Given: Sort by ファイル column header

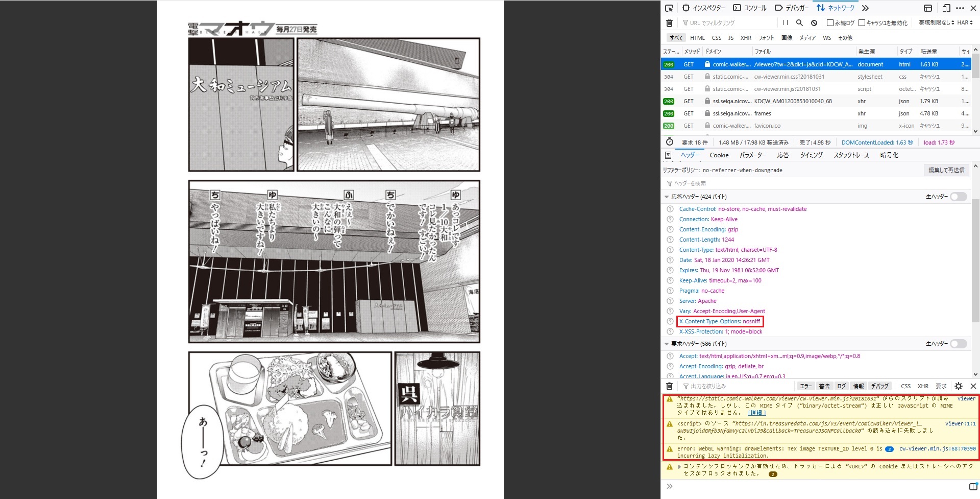Looking at the screenshot, I should point(804,52).
